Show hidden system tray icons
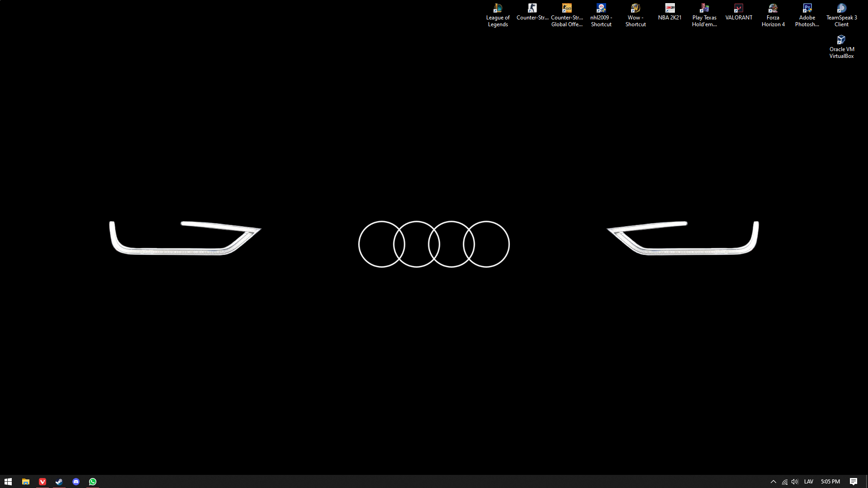Image resolution: width=868 pixels, height=488 pixels. tap(773, 482)
